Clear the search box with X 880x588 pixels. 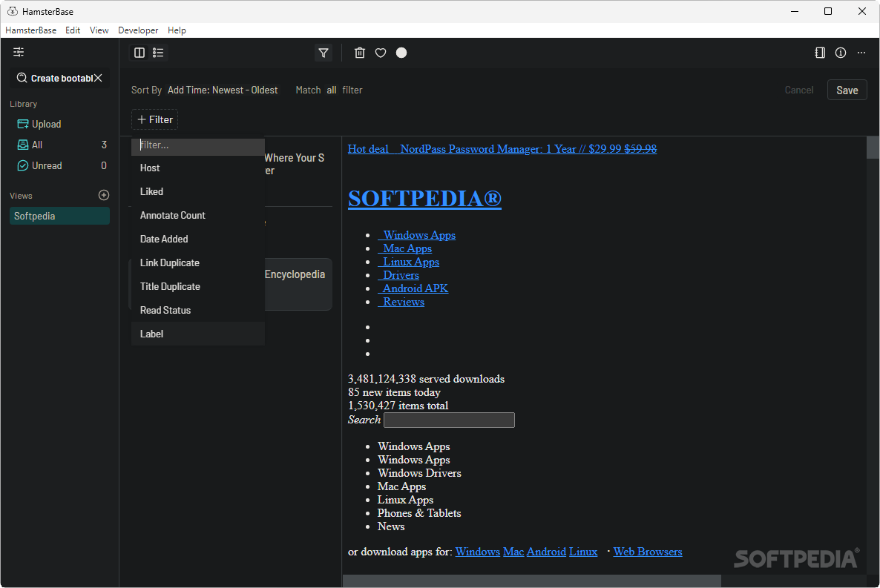(x=98, y=78)
